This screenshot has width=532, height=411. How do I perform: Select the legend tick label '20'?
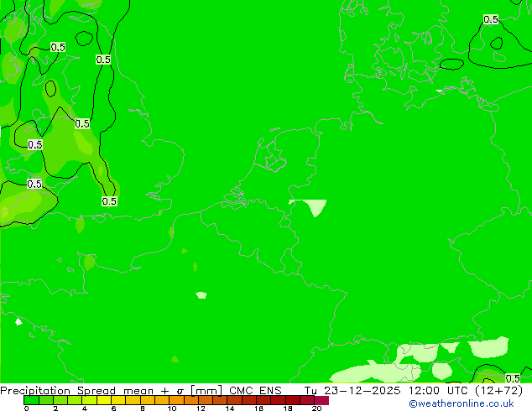[x=316, y=408]
